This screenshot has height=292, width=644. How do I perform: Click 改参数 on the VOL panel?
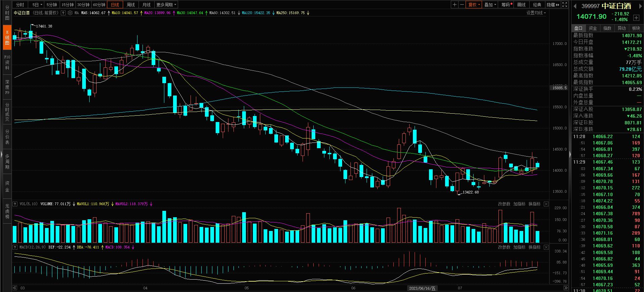504,204
